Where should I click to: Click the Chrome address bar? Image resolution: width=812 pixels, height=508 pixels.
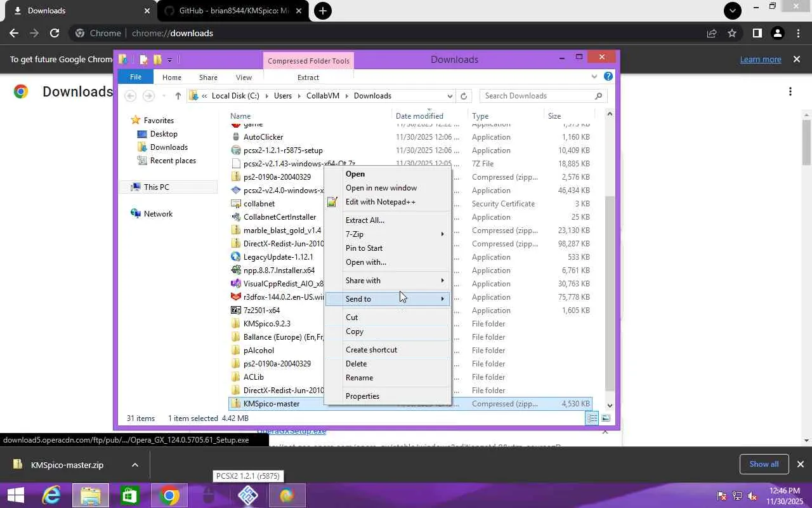coord(387,33)
